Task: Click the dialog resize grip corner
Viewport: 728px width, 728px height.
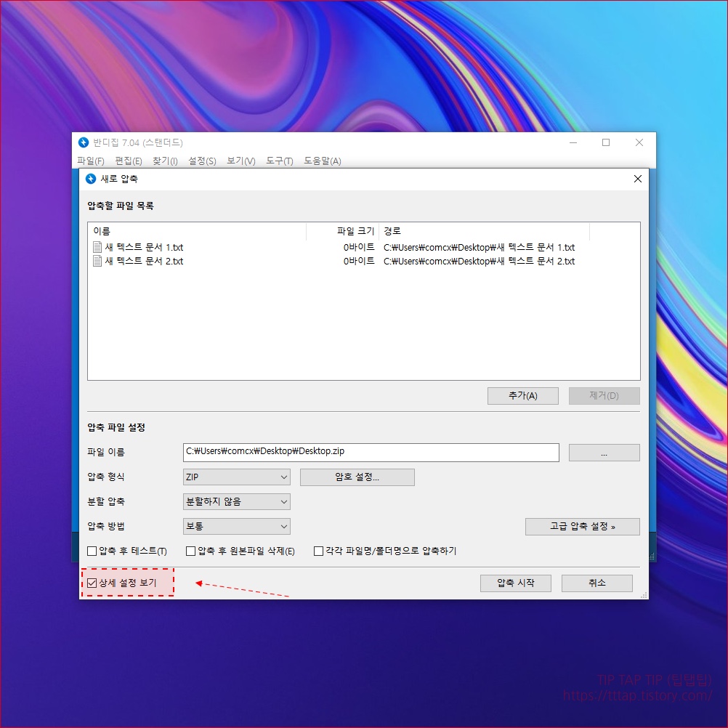Action: coord(644,595)
